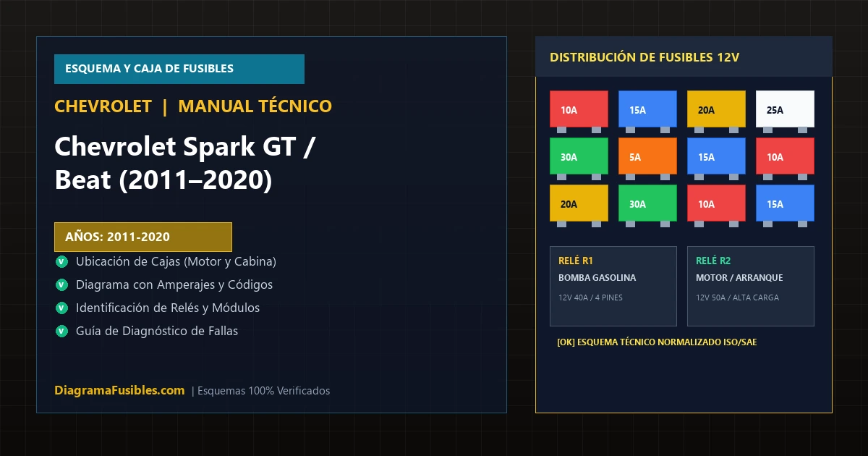
Task: Open the DiagramaFusibles.com link
Action: click(x=119, y=390)
